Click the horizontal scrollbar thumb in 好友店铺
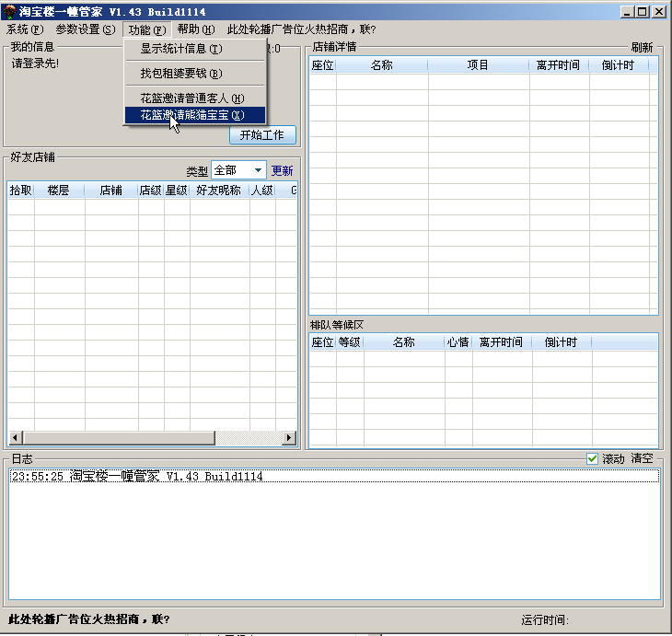The image size is (672, 636). 119,437
